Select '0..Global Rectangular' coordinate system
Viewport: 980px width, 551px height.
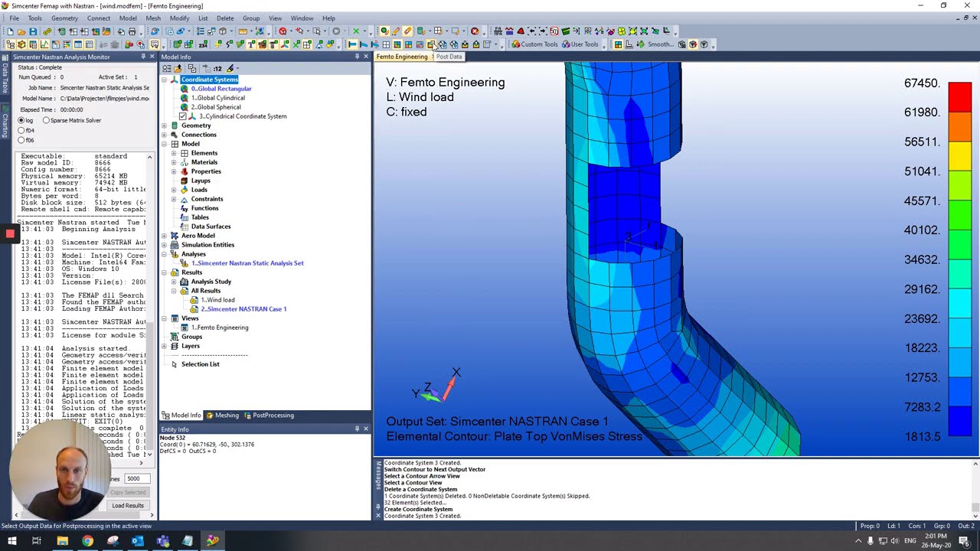pos(221,89)
